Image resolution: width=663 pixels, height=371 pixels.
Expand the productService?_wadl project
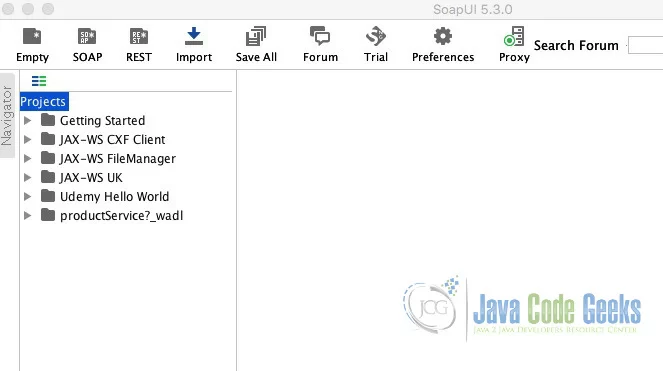point(27,216)
